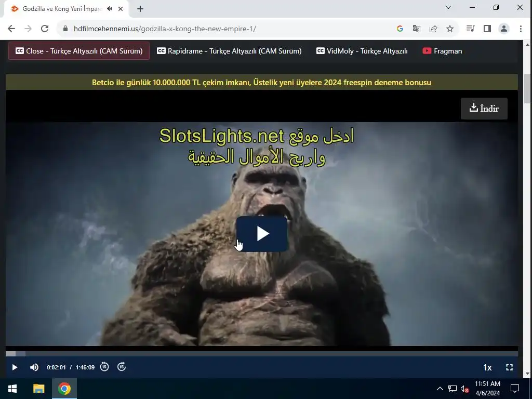Screen dimensions: 532x399
Task: Translate this page icon
Action: 417,29
